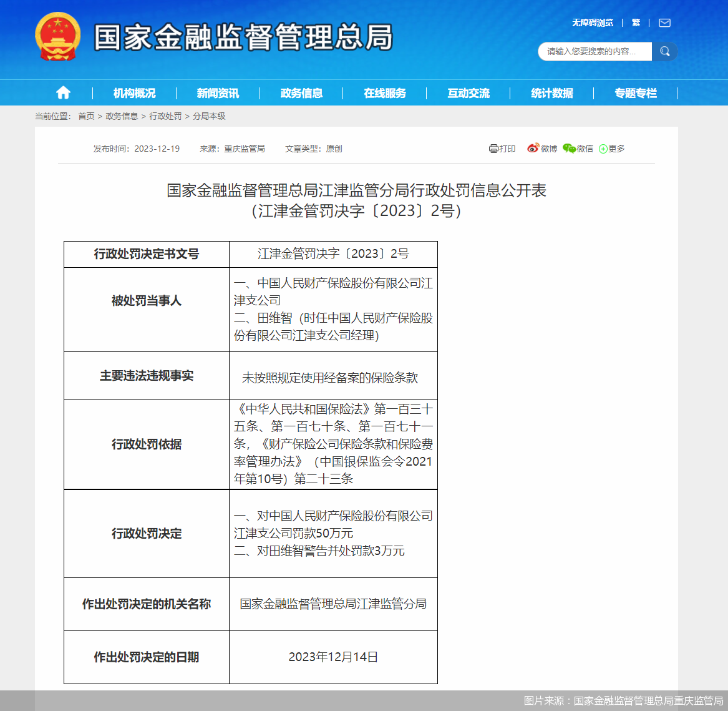Open the 机构概况 menu
Image resolution: width=728 pixels, height=711 pixels.
(134, 93)
